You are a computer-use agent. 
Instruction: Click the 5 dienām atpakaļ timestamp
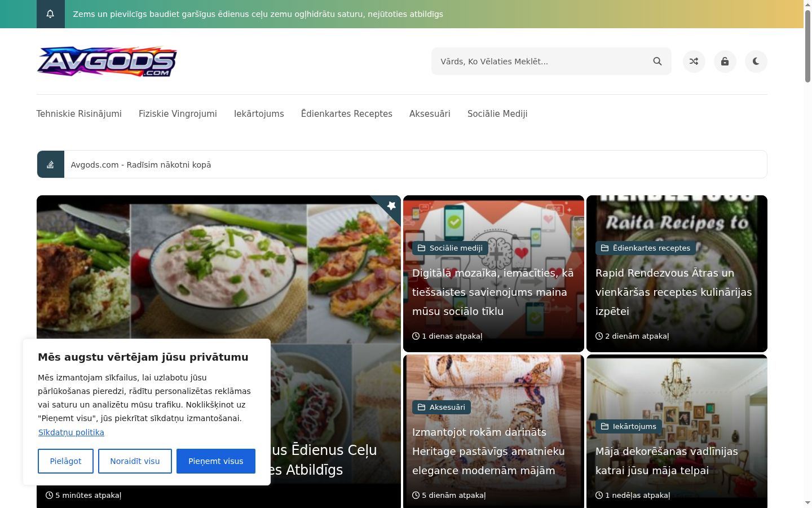pyautogui.click(x=449, y=495)
